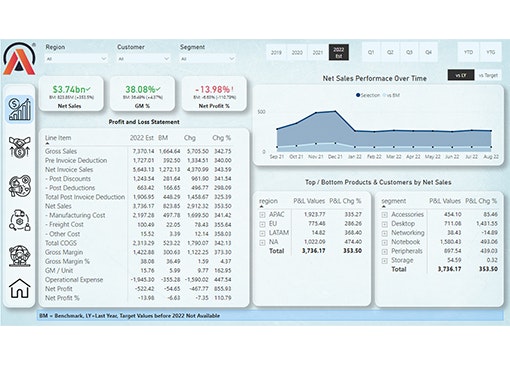510x365 pixels.
Task: Expand the Desktop segment row
Action: pos(384,224)
